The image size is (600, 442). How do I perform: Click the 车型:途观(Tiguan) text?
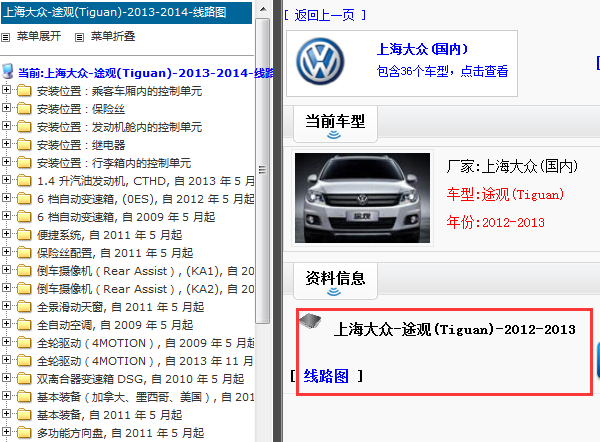(x=505, y=194)
